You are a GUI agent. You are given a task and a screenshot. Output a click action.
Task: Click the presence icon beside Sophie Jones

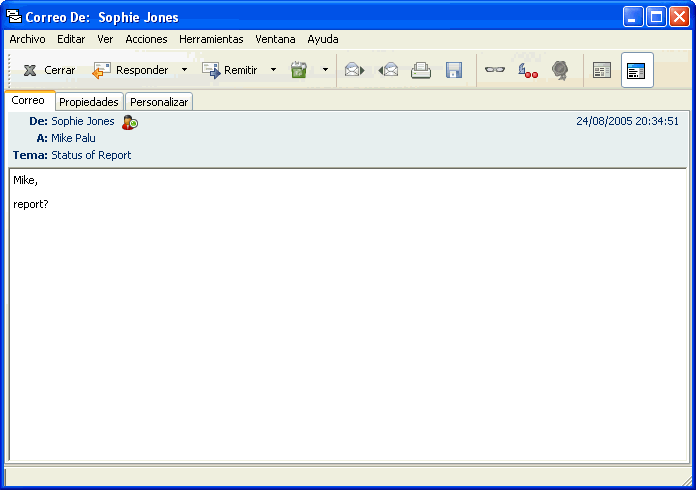coord(130,122)
